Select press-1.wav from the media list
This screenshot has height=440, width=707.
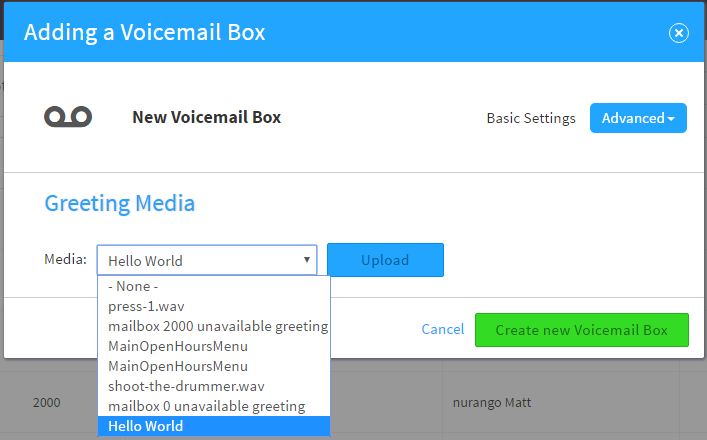(x=214, y=306)
